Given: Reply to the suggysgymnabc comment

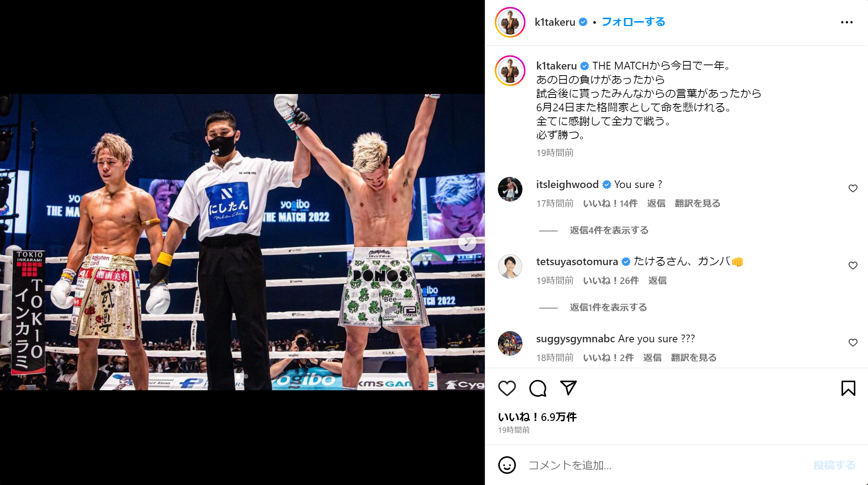Looking at the screenshot, I should click(652, 358).
